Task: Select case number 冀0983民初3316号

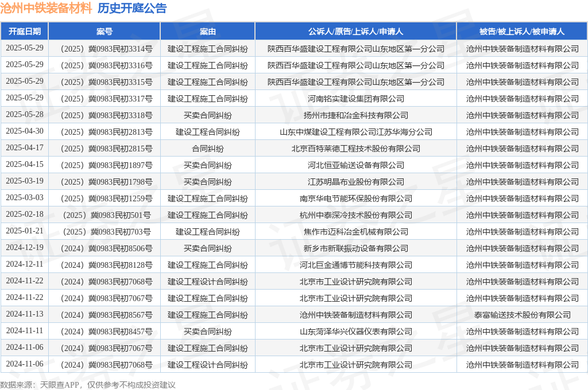Action: 121,65
